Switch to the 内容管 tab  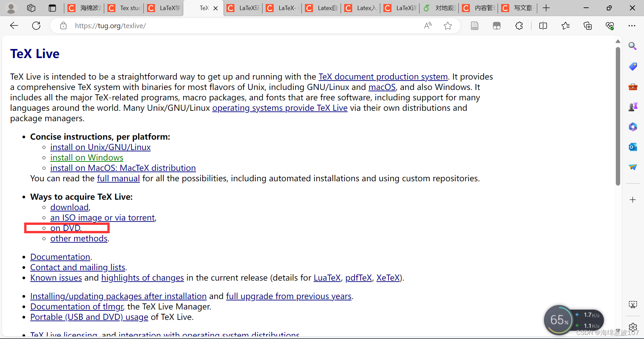(x=479, y=8)
